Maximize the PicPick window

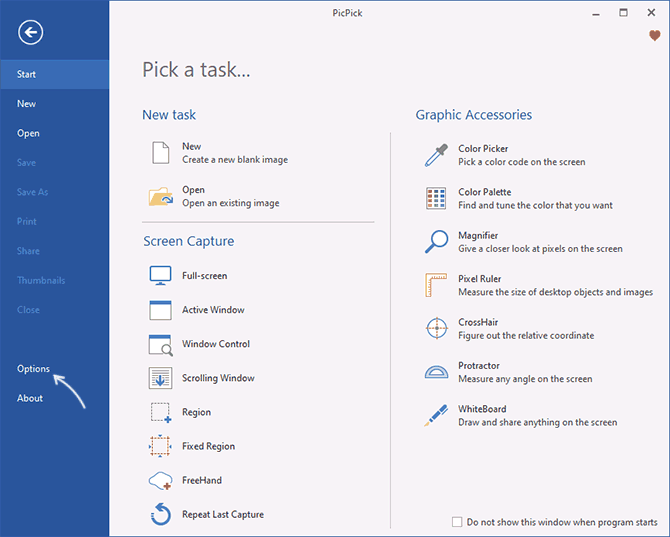[623, 13]
